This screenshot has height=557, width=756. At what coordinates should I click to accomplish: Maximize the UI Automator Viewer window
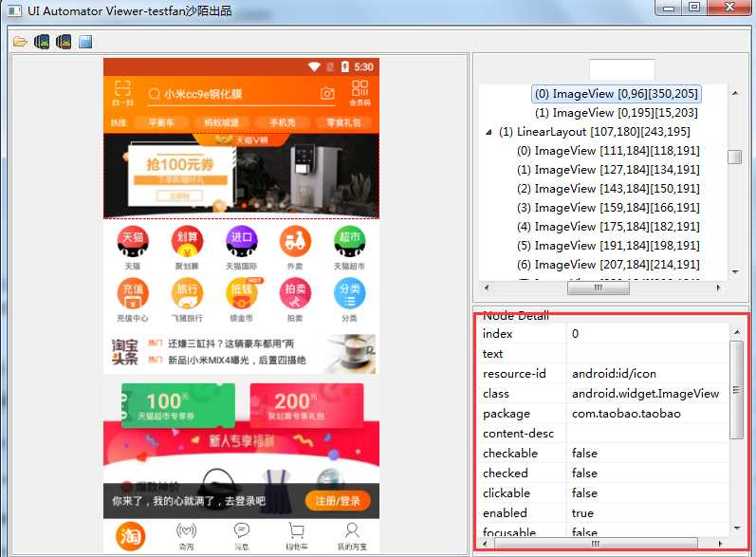(694, 8)
